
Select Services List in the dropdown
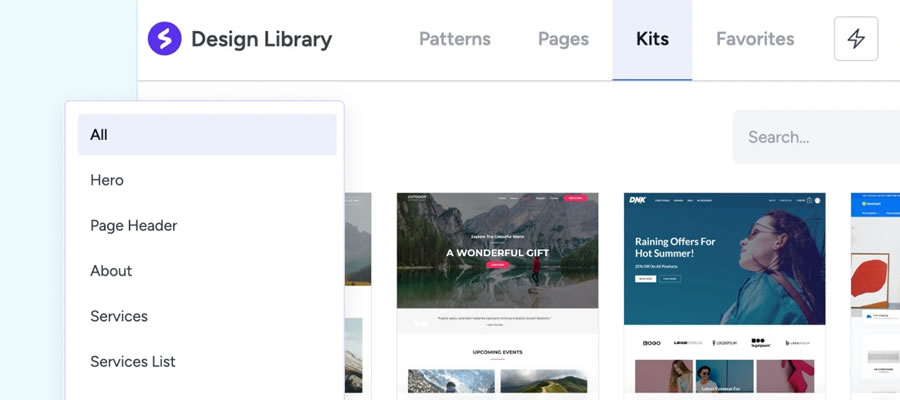click(132, 361)
